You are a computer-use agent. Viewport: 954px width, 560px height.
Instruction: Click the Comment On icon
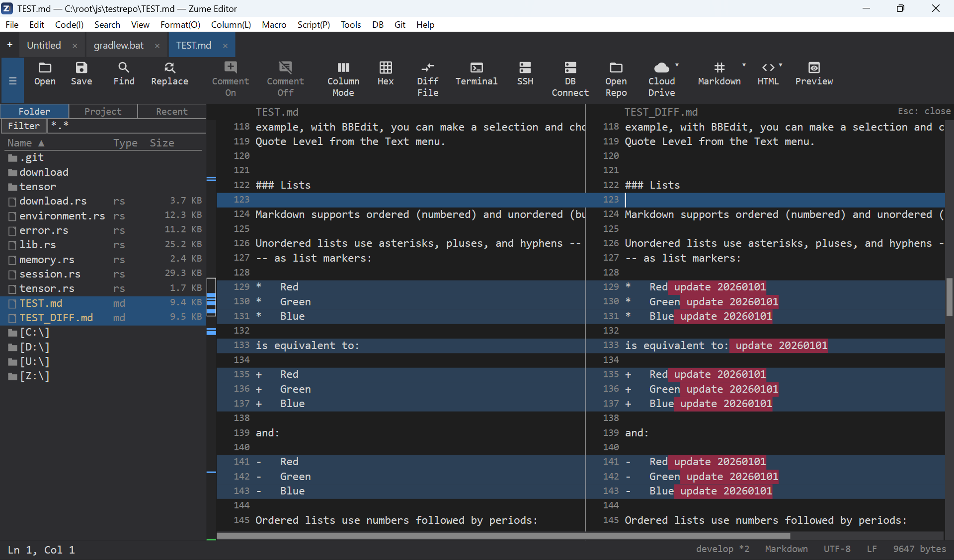tap(231, 79)
